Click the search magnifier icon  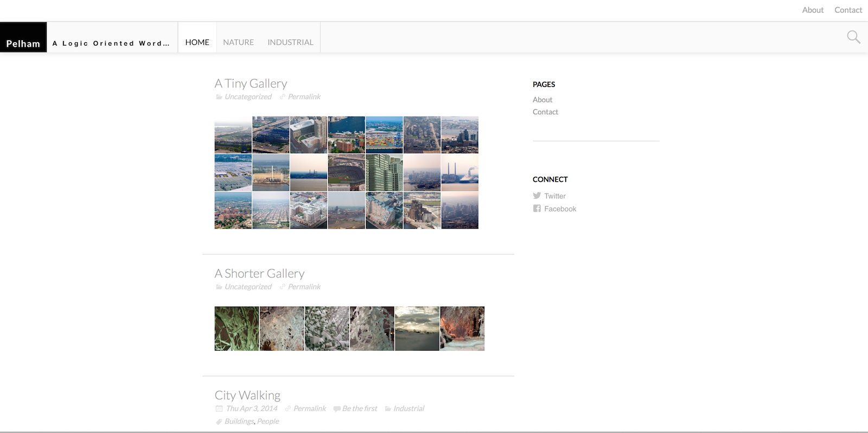point(853,37)
